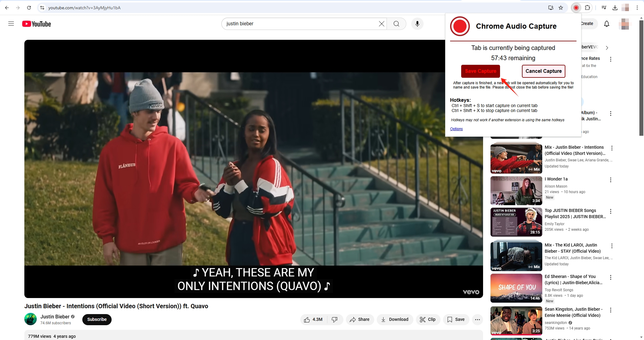Click the YouTube notifications bell toggle
This screenshot has width=644, height=340.
(x=606, y=23)
